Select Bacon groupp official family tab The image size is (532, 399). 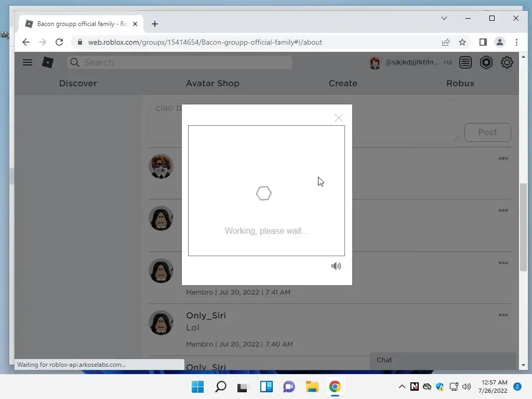[81, 24]
